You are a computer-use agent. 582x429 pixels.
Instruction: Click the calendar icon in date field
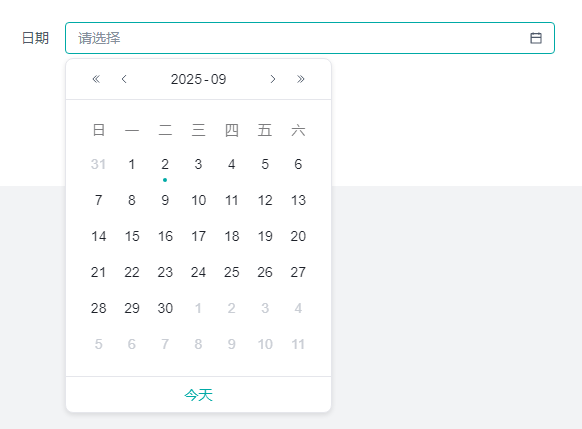pyautogui.click(x=536, y=38)
